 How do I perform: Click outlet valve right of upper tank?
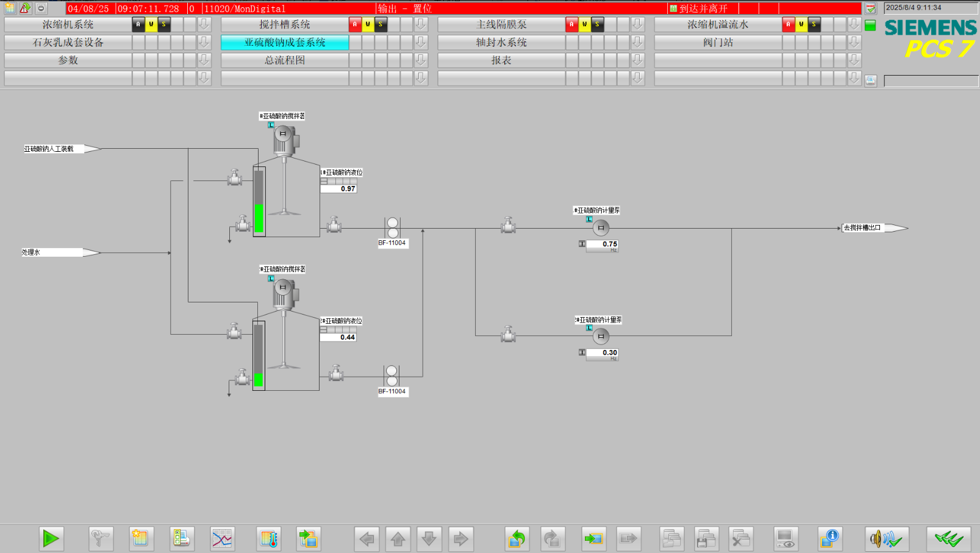point(334,225)
